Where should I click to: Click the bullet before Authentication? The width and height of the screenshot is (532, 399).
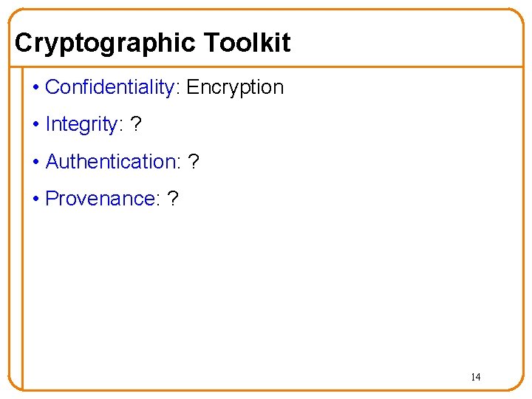[x=36, y=162]
